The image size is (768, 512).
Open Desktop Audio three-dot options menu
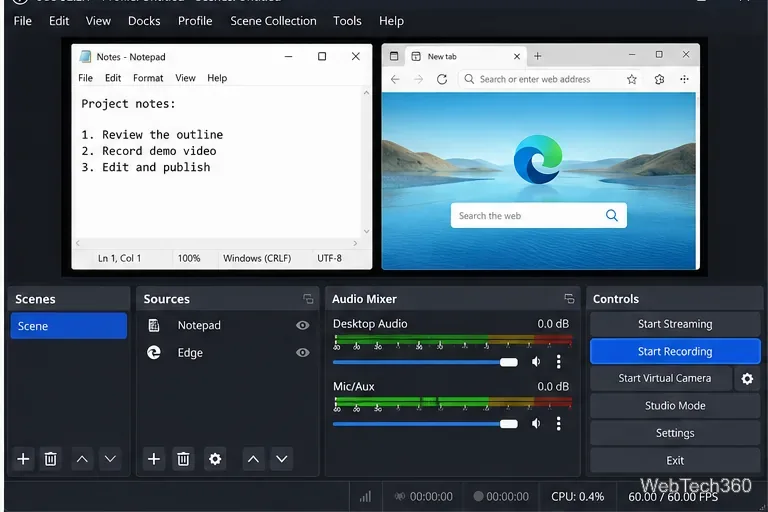[558, 362]
